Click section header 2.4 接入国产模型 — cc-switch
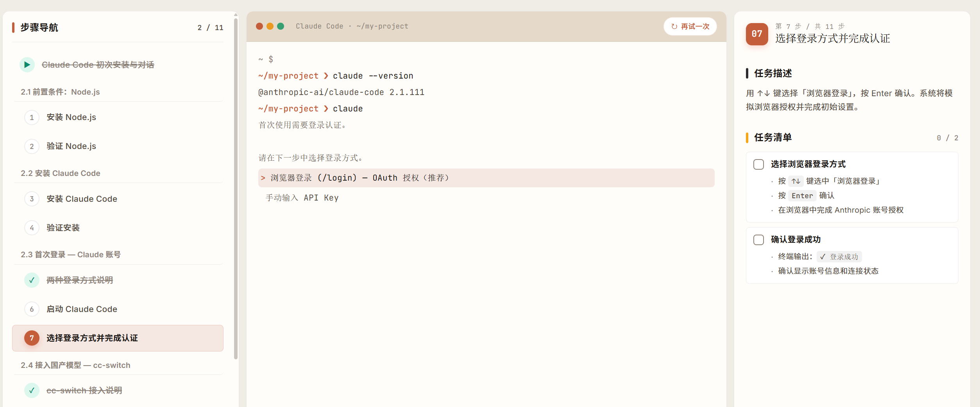The height and width of the screenshot is (407, 980). [x=75, y=365]
